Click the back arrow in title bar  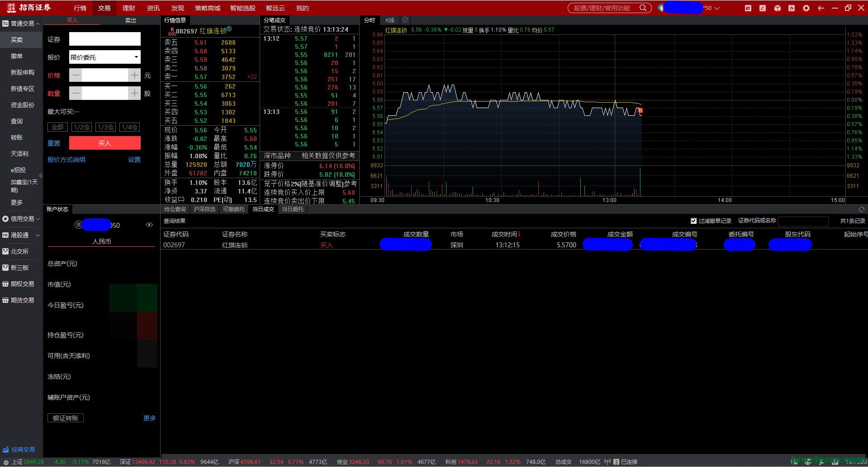(821, 8)
